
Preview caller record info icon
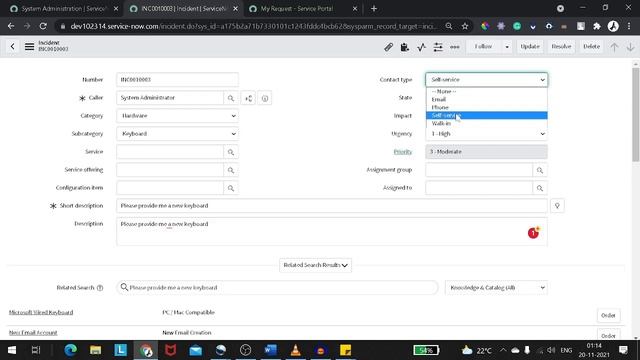265,98
